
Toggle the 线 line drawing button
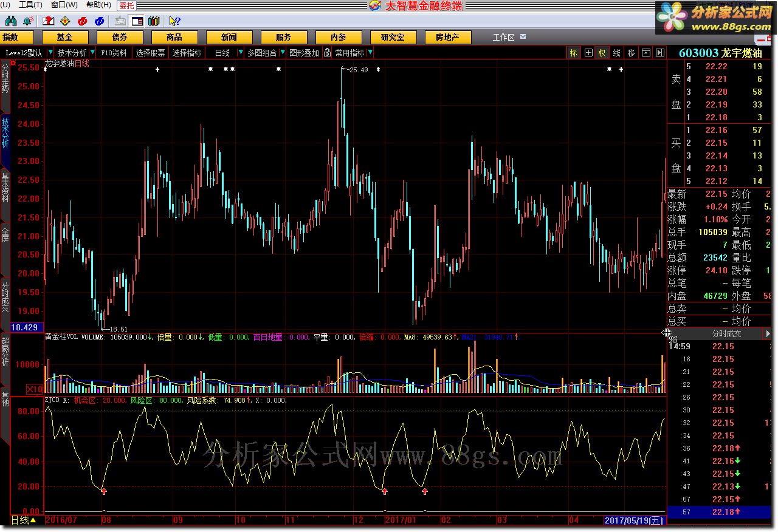point(616,53)
